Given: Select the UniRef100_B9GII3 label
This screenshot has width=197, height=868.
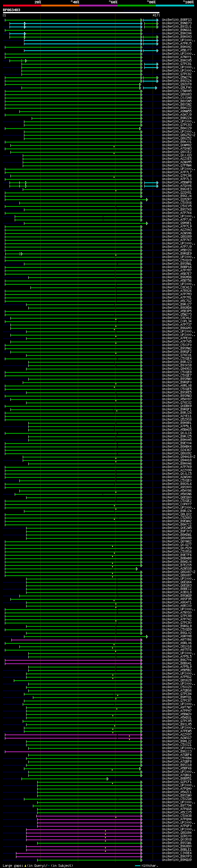Looking at the screenshot, I should tap(177, 751).
